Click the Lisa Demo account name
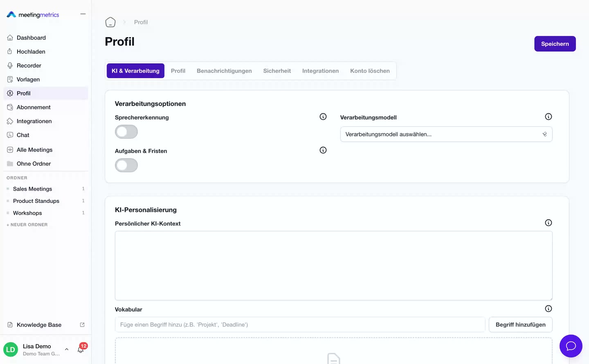Image resolution: width=589 pixels, height=364 pixels. coord(37,346)
